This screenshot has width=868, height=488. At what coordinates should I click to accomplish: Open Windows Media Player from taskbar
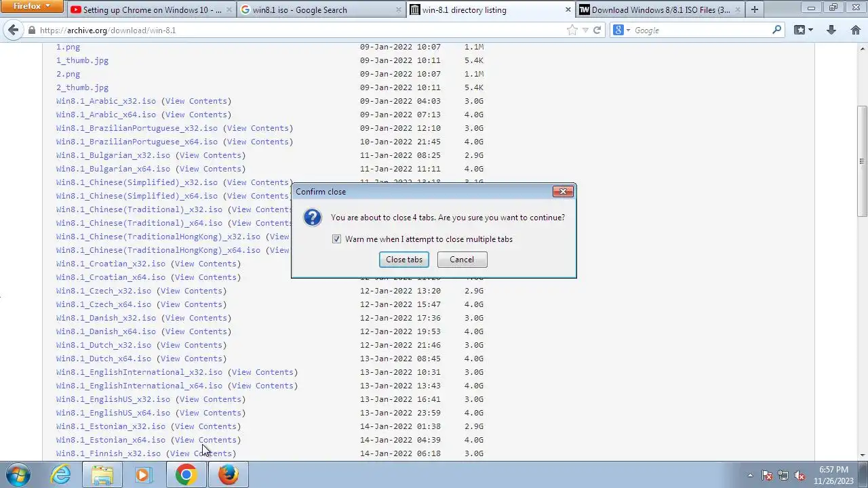(143, 474)
